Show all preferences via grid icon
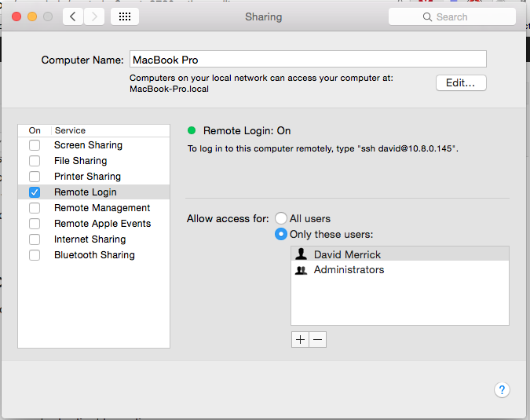Viewport: 530px width, 420px height. [125, 16]
